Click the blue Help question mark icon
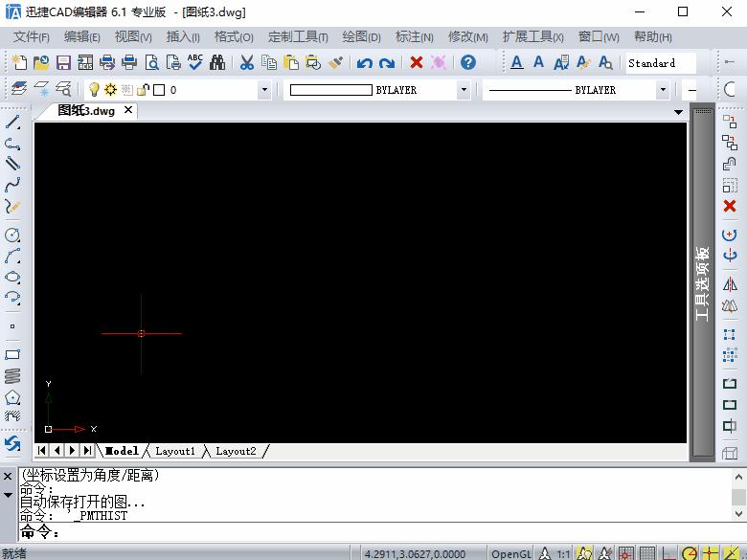 tap(467, 63)
